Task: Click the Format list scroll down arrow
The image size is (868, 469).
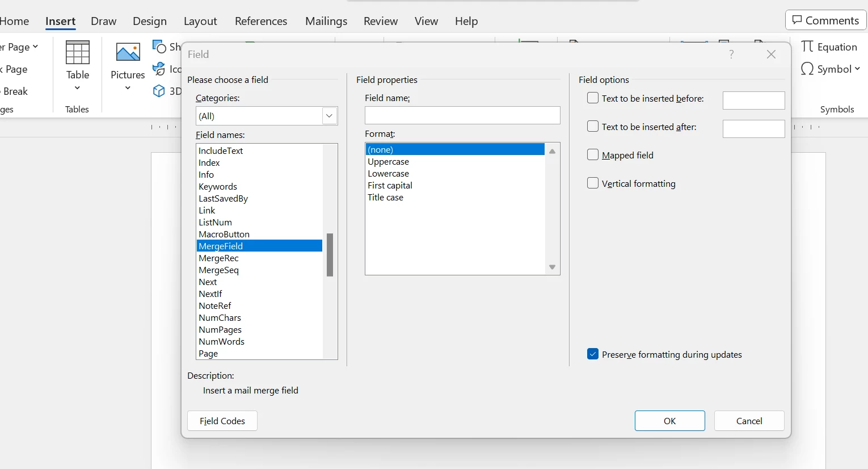Action: click(552, 267)
